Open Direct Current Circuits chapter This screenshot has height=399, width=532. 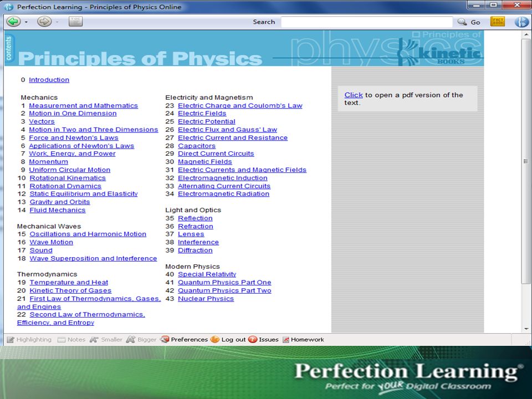216,154
